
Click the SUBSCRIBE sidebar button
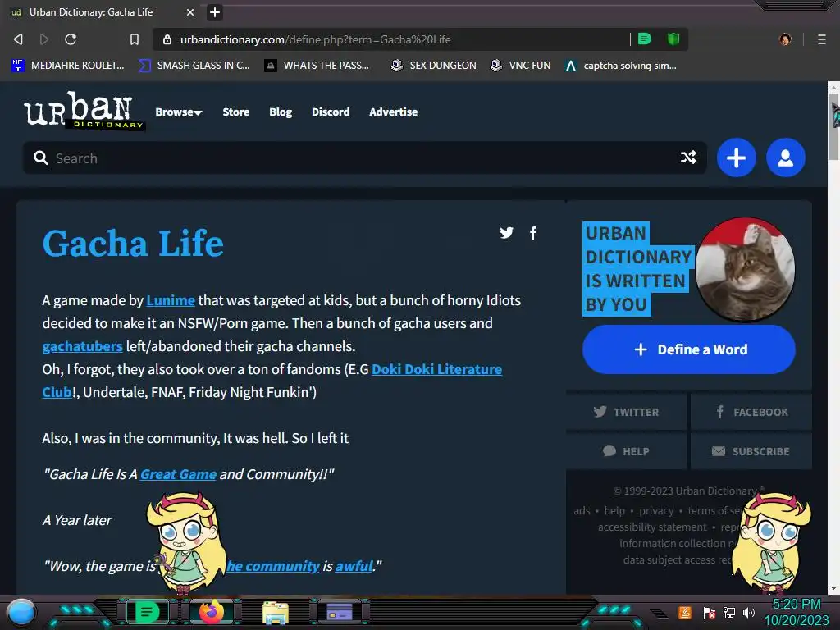751,451
